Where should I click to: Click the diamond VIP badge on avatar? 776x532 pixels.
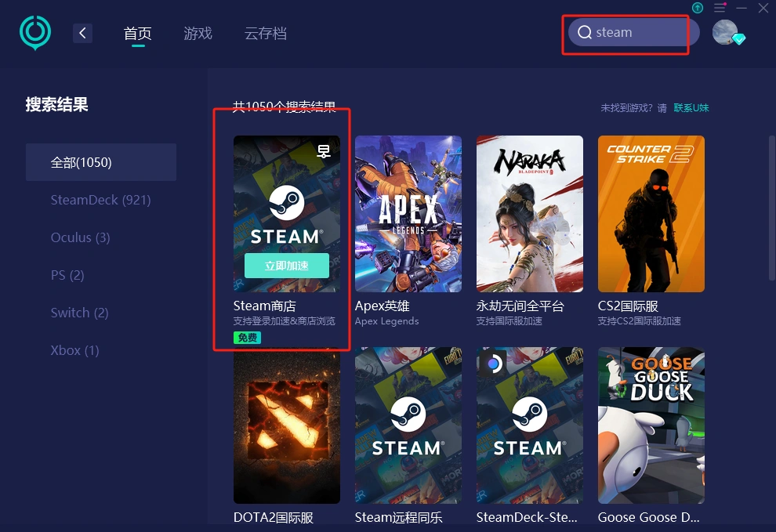739,38
